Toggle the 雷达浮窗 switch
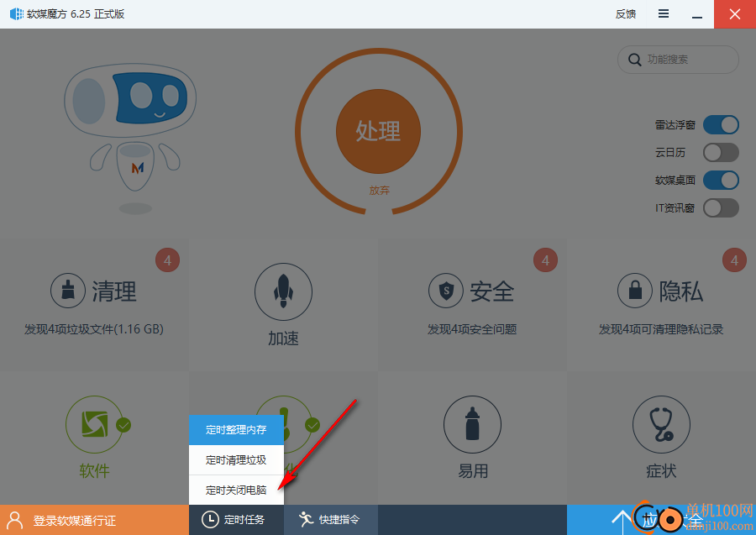756x535 pixels. (x=721, y=125)
